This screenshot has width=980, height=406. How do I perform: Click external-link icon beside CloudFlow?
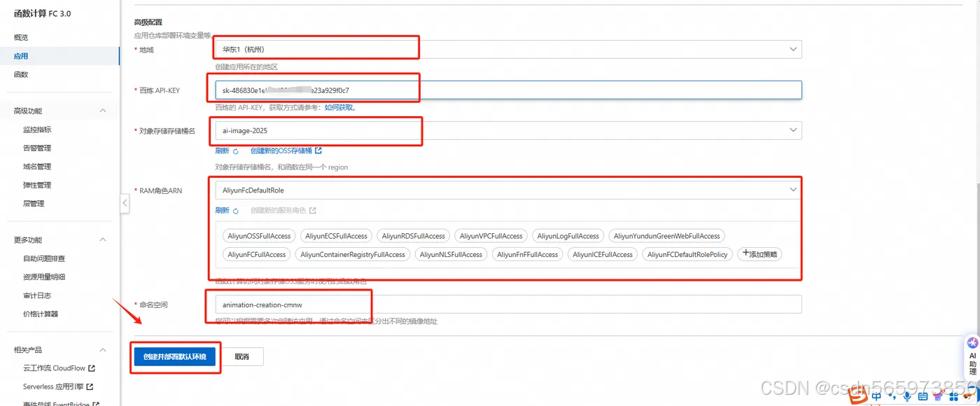(91, 367)
